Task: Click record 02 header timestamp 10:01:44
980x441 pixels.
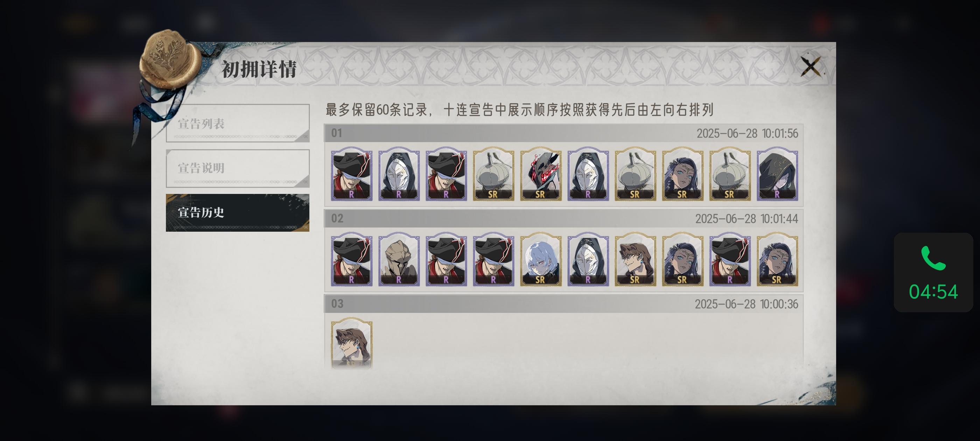Action: [747, 219]
